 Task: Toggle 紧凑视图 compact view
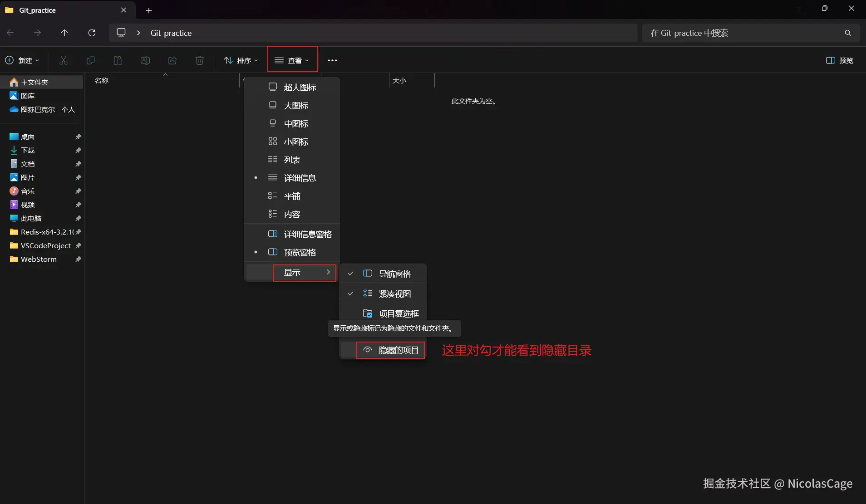coord(383,294)
